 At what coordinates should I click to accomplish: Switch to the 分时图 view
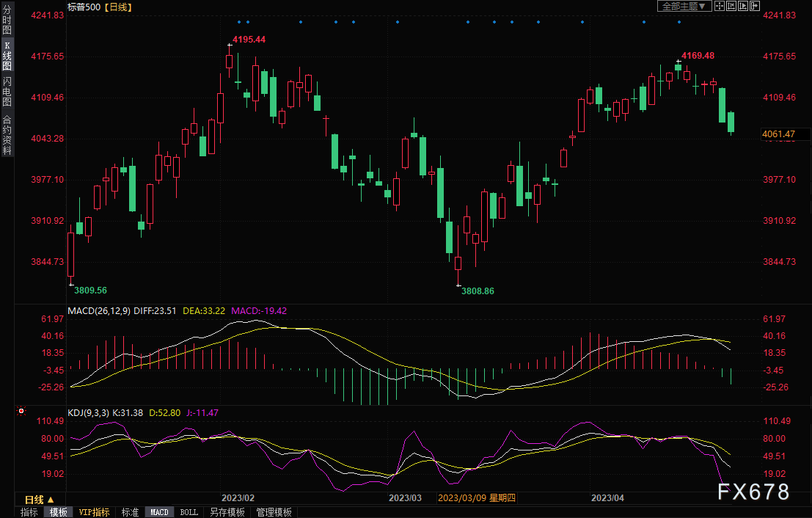[x=7, y=20]
